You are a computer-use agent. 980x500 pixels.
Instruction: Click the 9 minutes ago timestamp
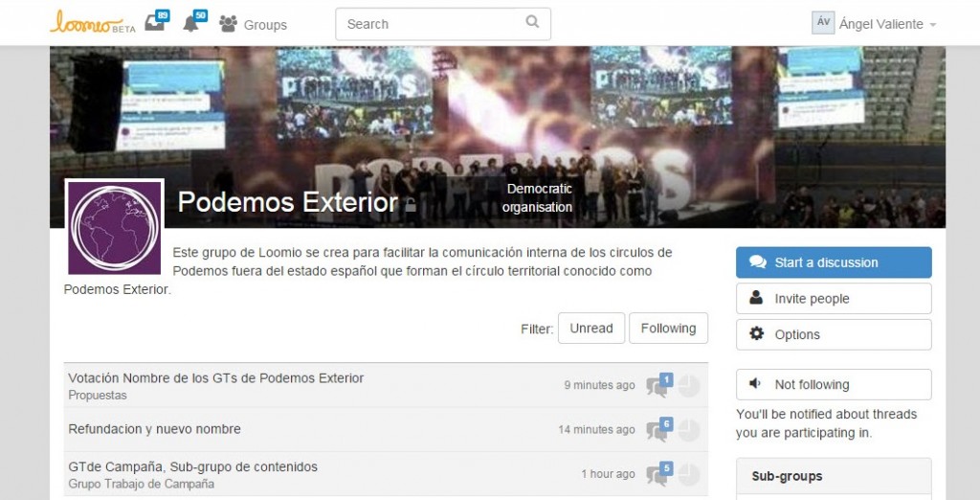(599, 385)
